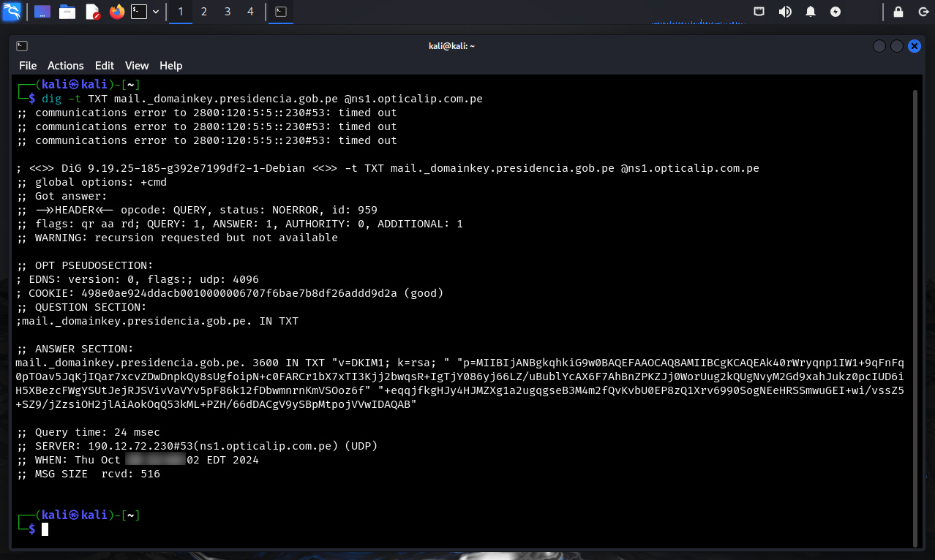
Task: Lock the screen with padlock icon
Action: (x=898, y=12)
